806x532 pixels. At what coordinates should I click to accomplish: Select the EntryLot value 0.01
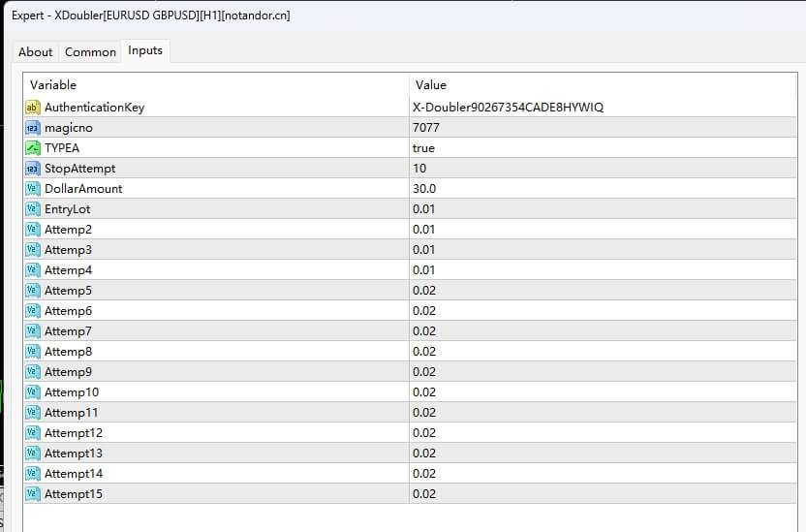[x=423, y=208]
